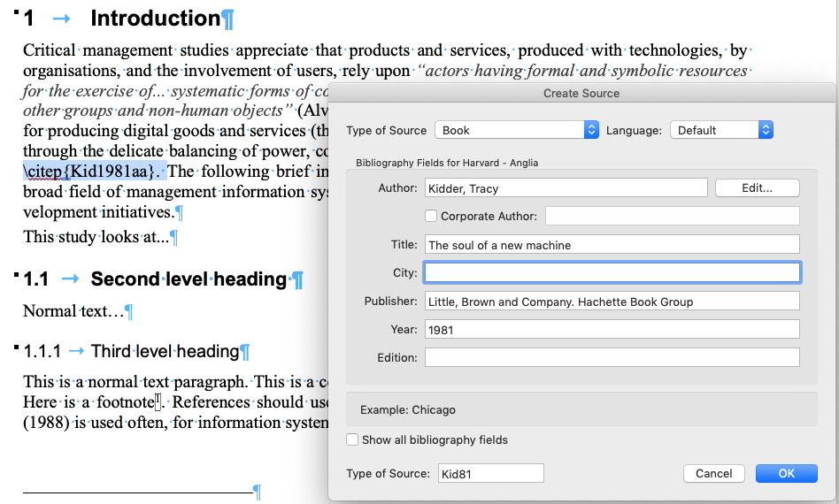The image size is (839, 504).
Task: Cancel the Create Source dialog
Action: (x=714, y=474)
